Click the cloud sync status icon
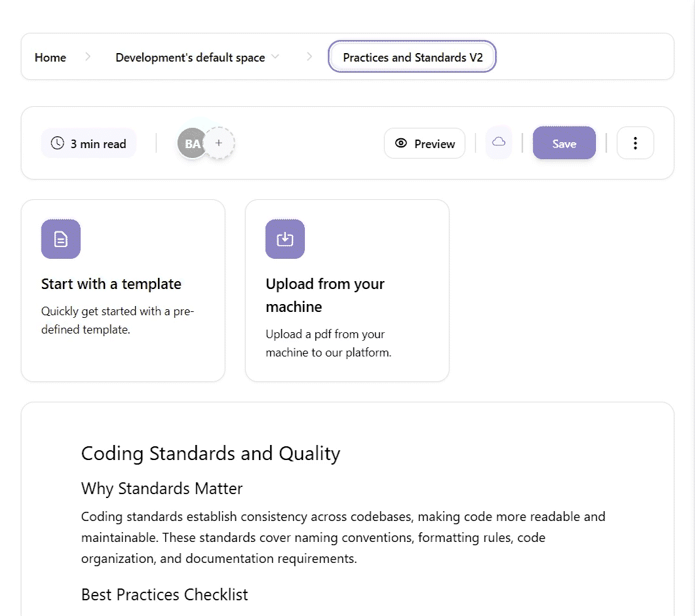This screenshot has height=616, width=695. point(499,142)
